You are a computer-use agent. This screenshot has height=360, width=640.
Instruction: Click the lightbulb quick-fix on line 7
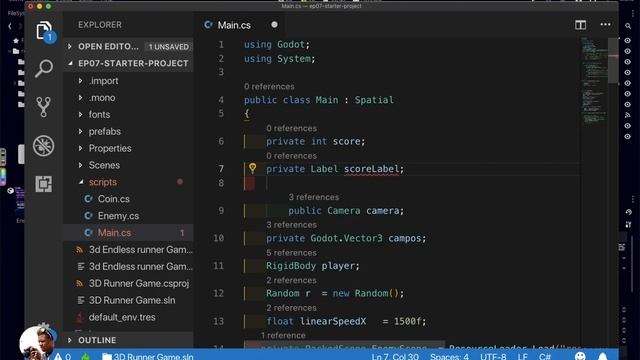pyautogui.click(x=253, y=168)
